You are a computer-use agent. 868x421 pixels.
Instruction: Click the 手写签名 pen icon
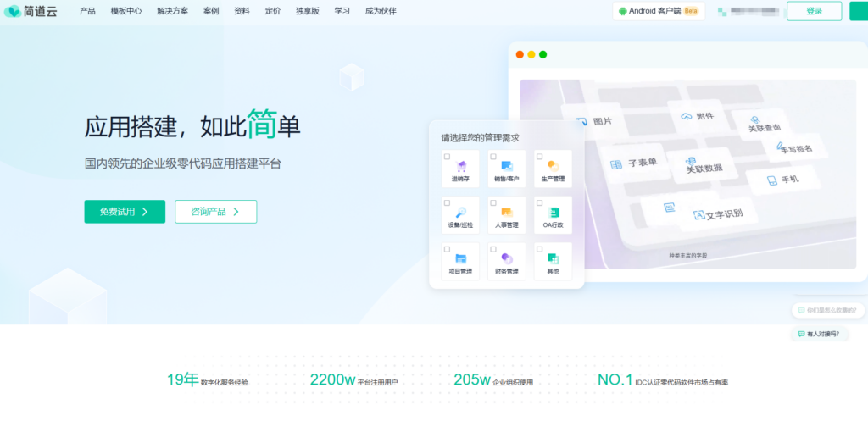point(781,147)
